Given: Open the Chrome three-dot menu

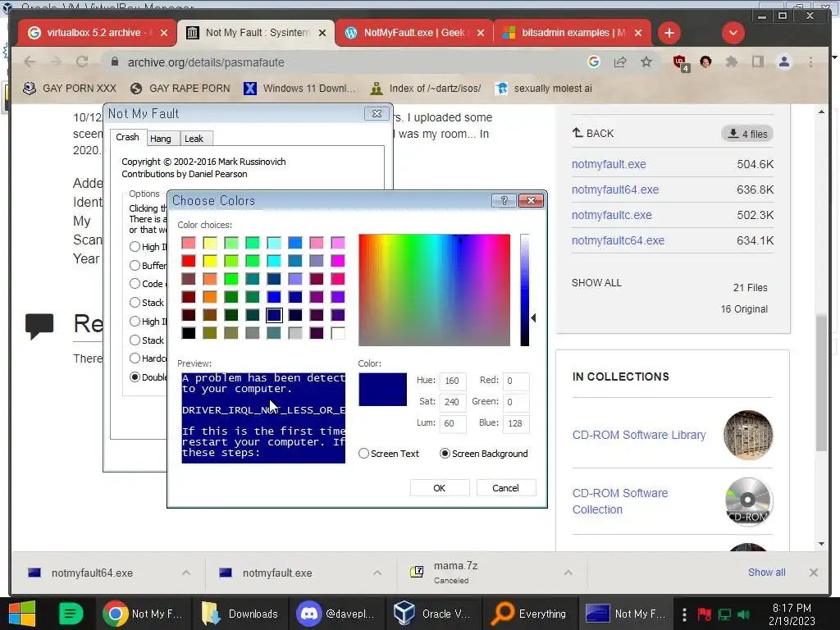Looking at the screenshot, I should (x=810, y=62).
